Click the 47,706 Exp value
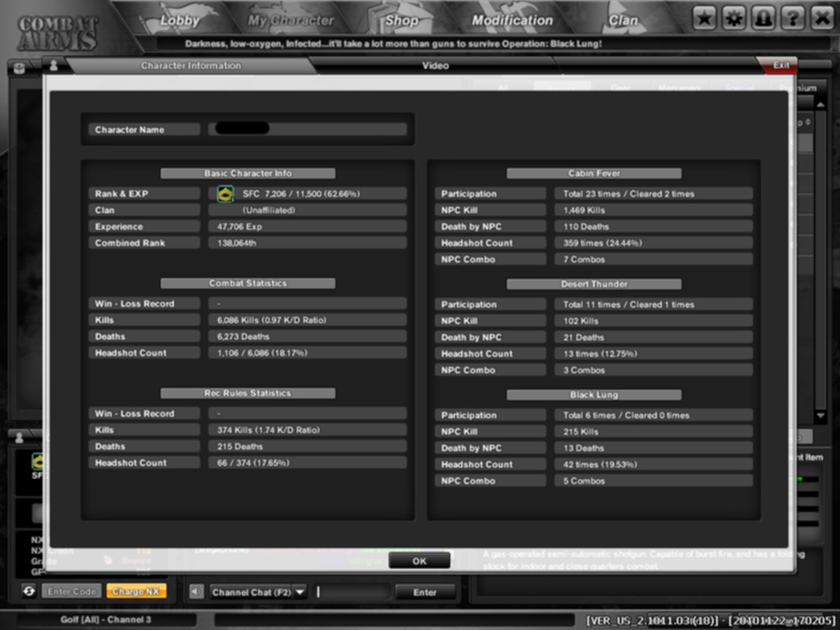This screenshot has height=630, width=840. point(240,226)
